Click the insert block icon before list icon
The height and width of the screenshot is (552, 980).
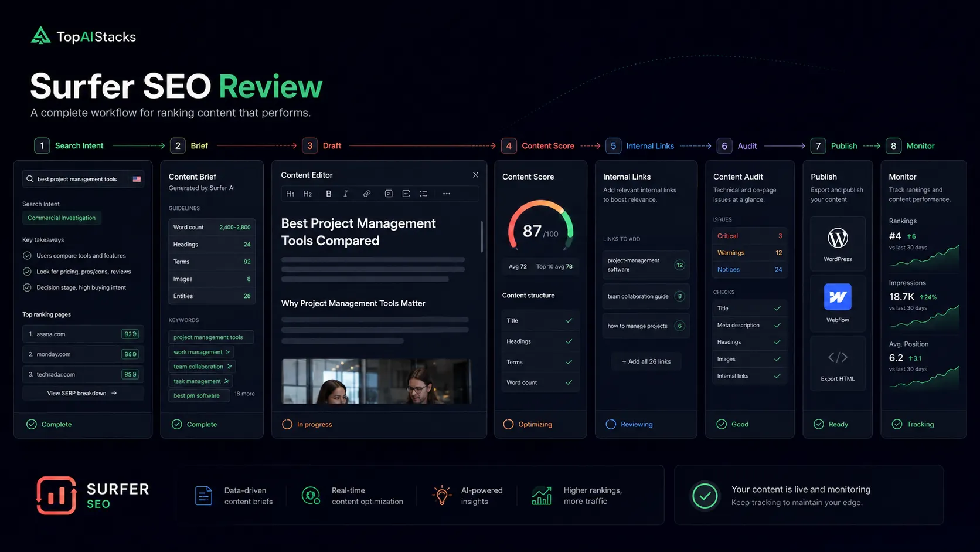406,194
